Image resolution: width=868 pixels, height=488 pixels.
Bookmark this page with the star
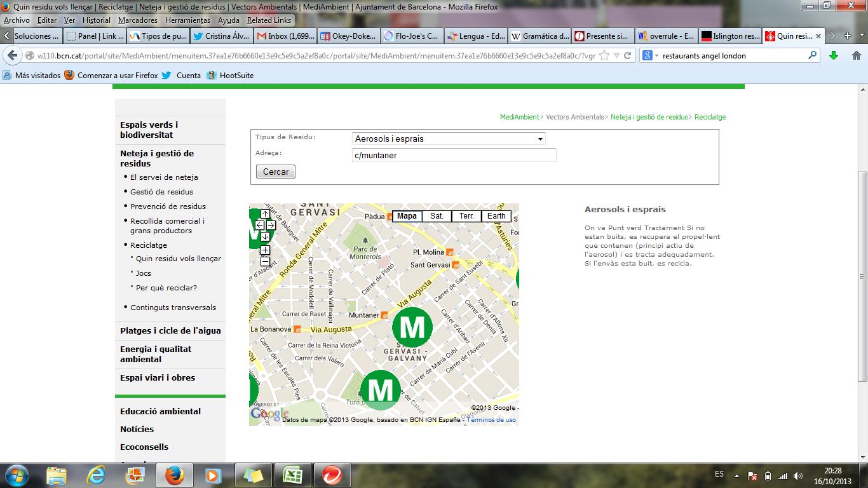tap(604, 56)
